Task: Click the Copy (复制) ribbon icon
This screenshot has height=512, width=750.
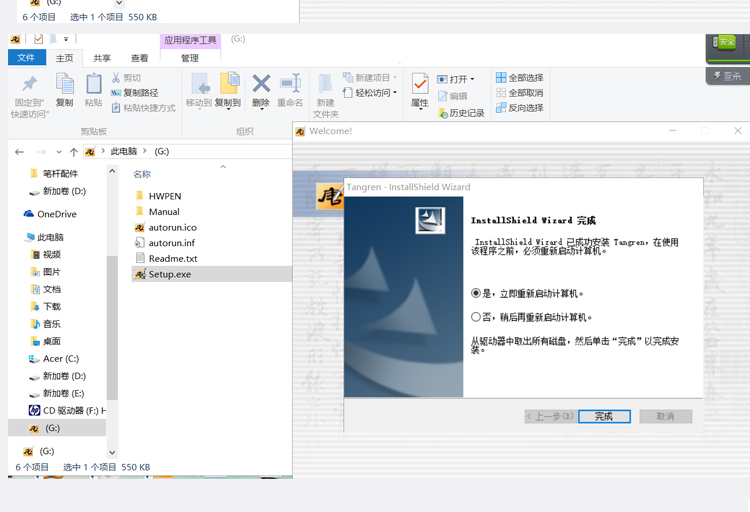Action: 65,88
